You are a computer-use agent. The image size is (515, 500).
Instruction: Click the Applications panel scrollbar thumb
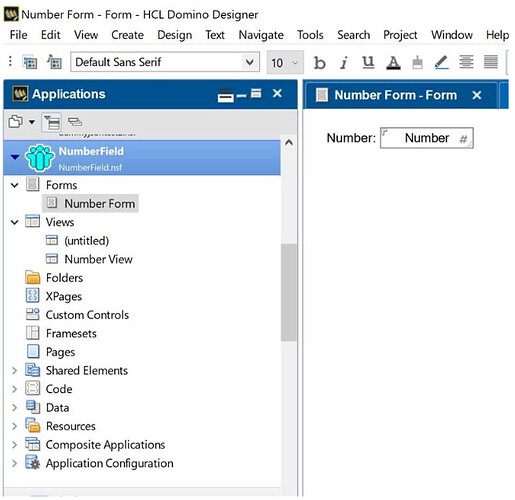click(289, 292)
